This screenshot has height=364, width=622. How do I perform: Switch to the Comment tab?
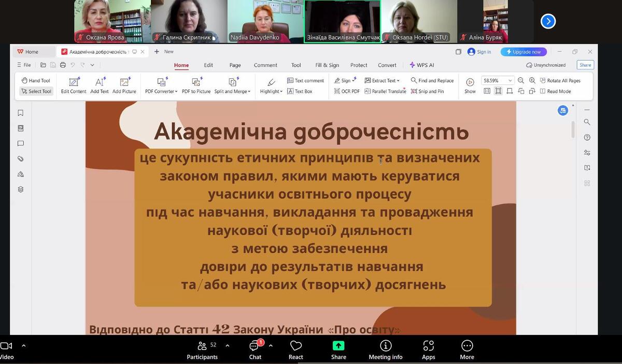click(265, 65)
